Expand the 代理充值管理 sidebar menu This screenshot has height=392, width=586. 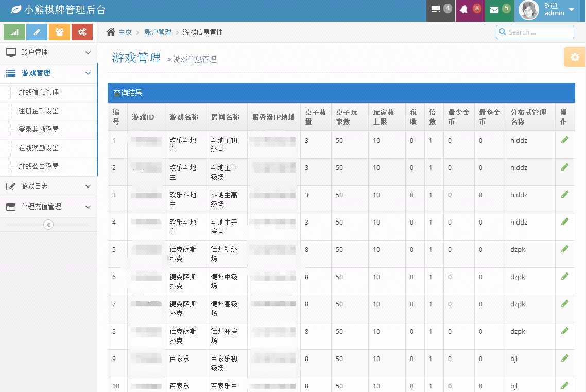click(x=48, y=207)
